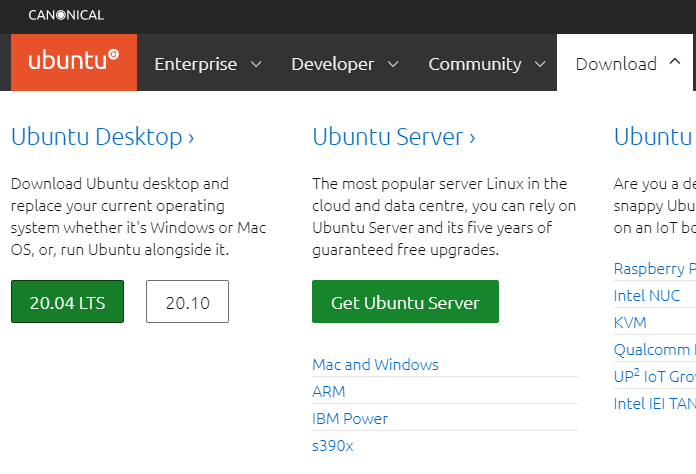Viewport: 696px width, 474px height.
Task: Collapse the Download menu chevron
Action: click(675, 62)
